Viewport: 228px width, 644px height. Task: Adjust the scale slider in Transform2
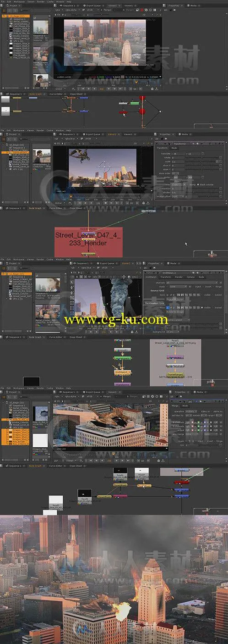tap(201, 161)
